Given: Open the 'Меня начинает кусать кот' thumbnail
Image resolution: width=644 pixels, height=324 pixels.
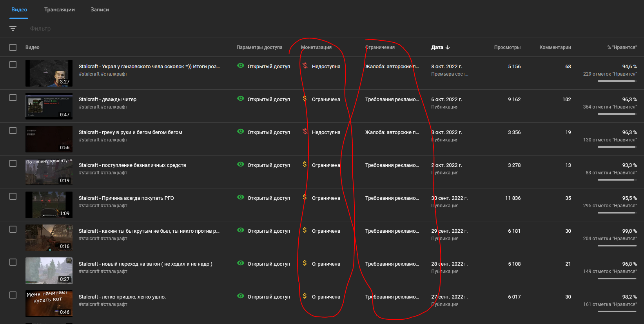Looking at the screenshot, I should click(49, 304).
